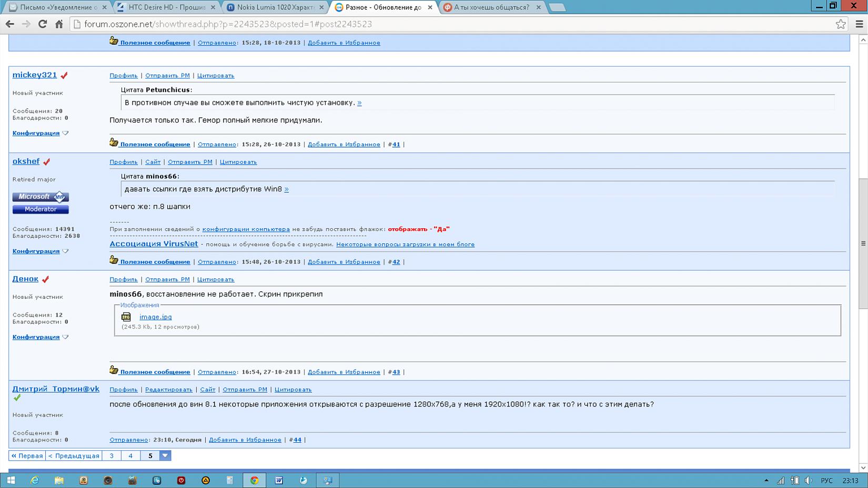Switch to the HTC Desire HD tab
This screenshot has width=868, height=488.
point(167,7)
